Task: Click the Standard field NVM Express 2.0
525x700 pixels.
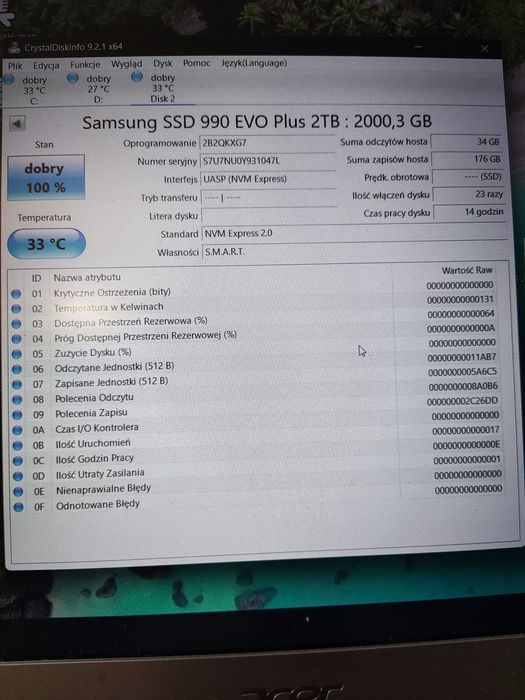Action: [x=354, y=233]
